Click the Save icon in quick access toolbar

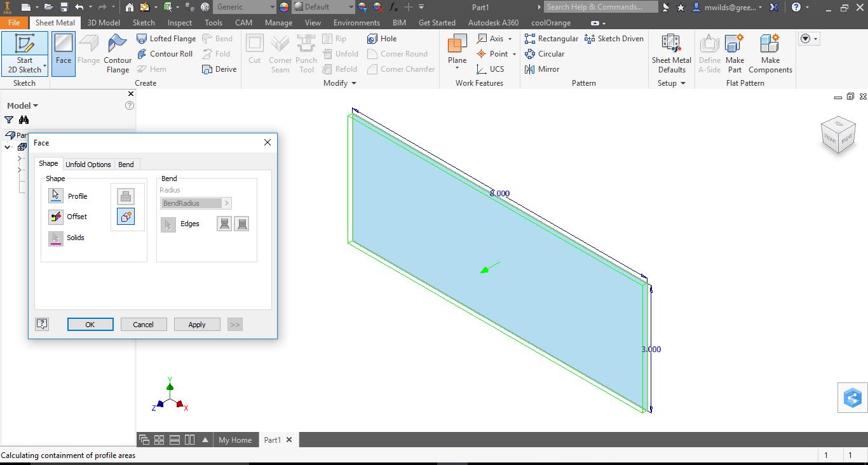point(64,7)
